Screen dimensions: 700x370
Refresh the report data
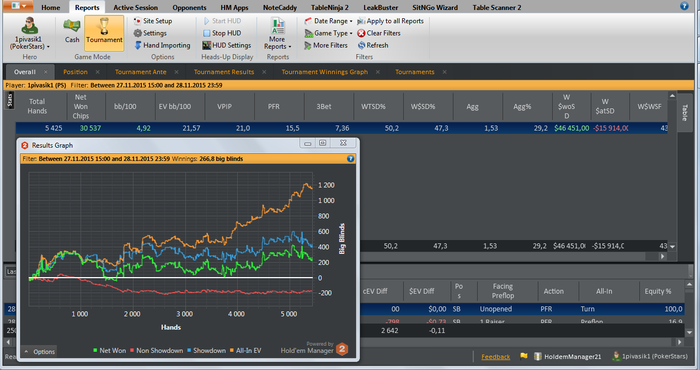click(373, 45)
